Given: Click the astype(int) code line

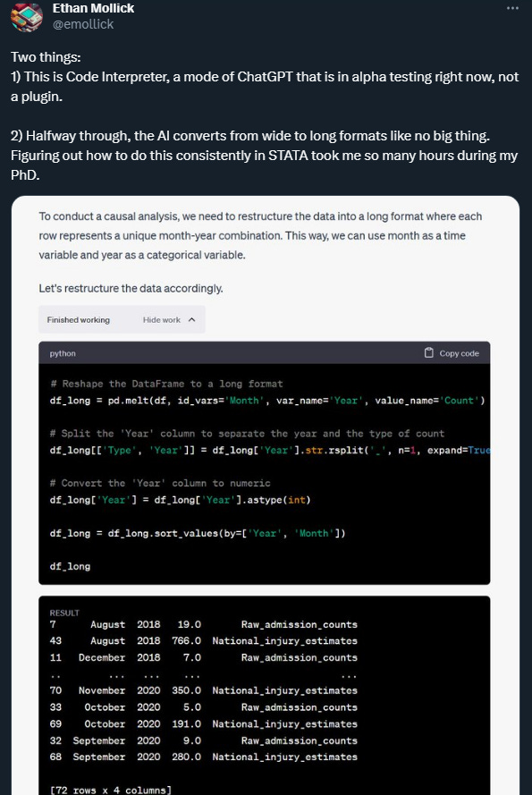Looking at the screenshot, I should coord(180,500).
